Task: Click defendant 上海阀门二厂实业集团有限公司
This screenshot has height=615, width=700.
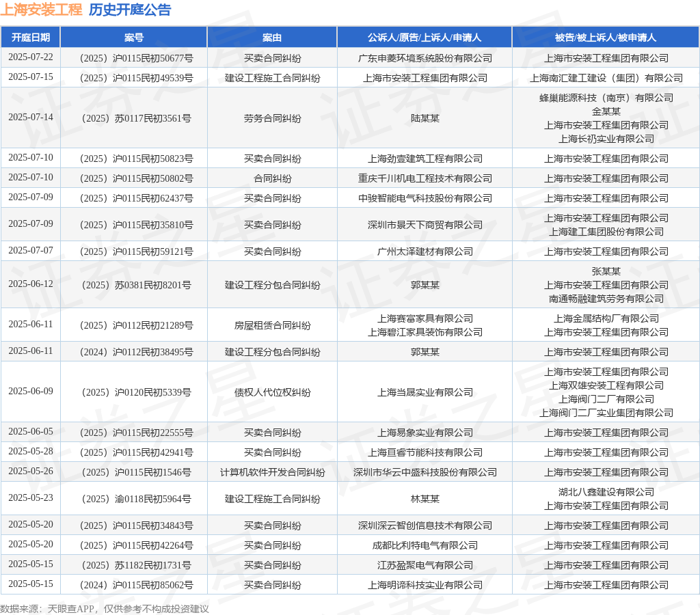Action: (x=606, y=413)
